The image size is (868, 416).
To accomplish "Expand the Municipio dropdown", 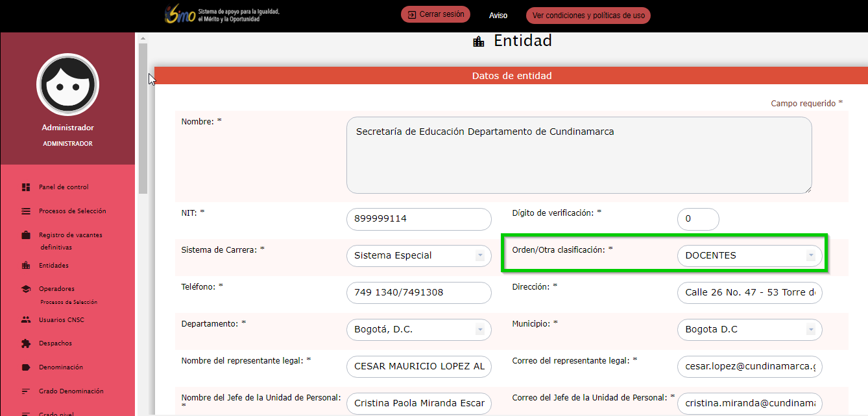I will (x=749, y=330).
